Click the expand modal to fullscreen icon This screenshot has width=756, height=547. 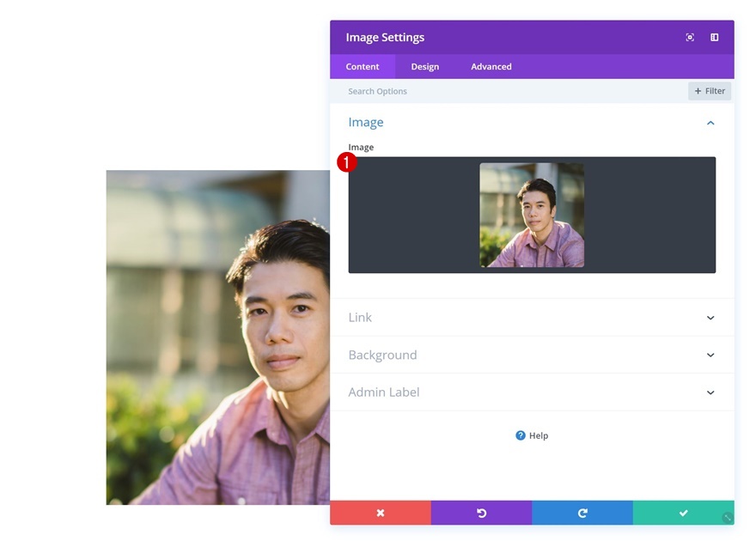(690, 38)
